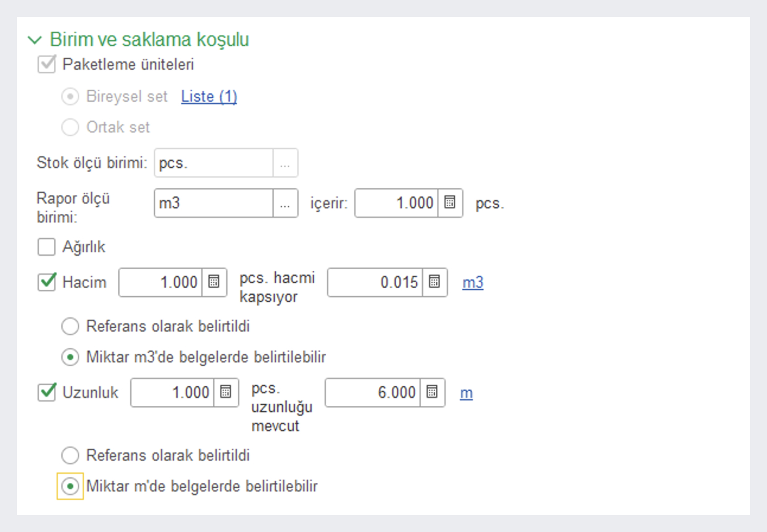This screenshot has height=532, width=767.
Task: Click into the Rapor ölçü birimi m3 field
Action: [213, 203]
